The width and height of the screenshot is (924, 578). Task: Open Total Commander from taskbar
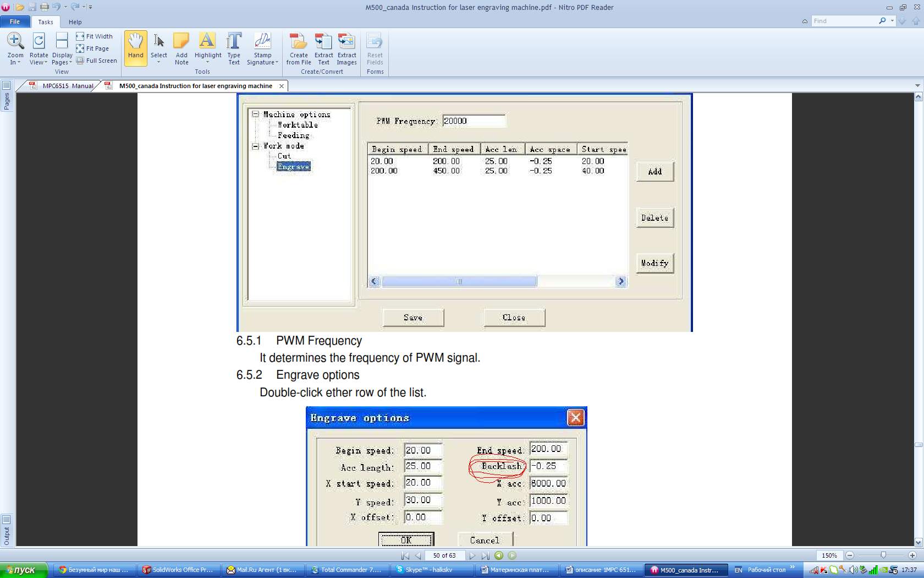(x=346, y=570)
